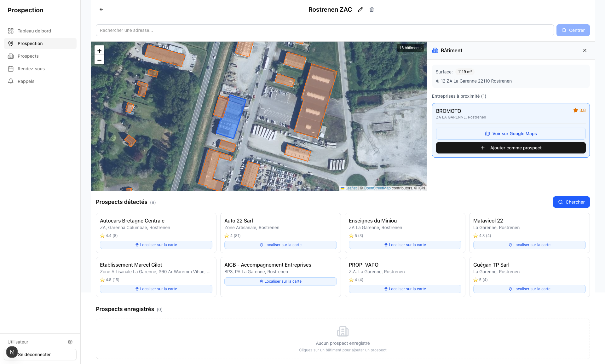
Task: Click the user avatar circle
Action: [x=12, y=352]
